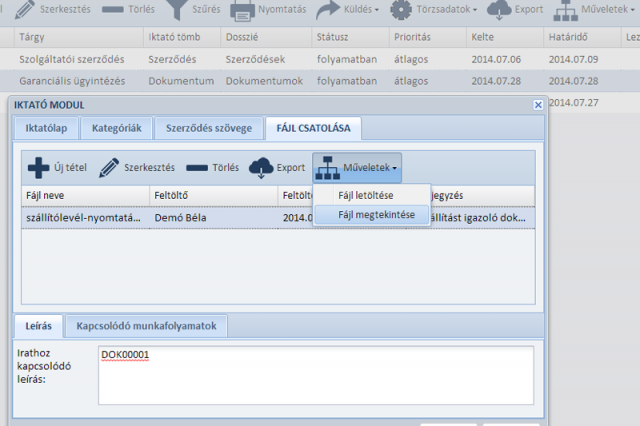Select the szállítólevél-nyomtatá... file row
Viewport: 640px width, 426px height.
pyautogui.click(x=278, y=217)
